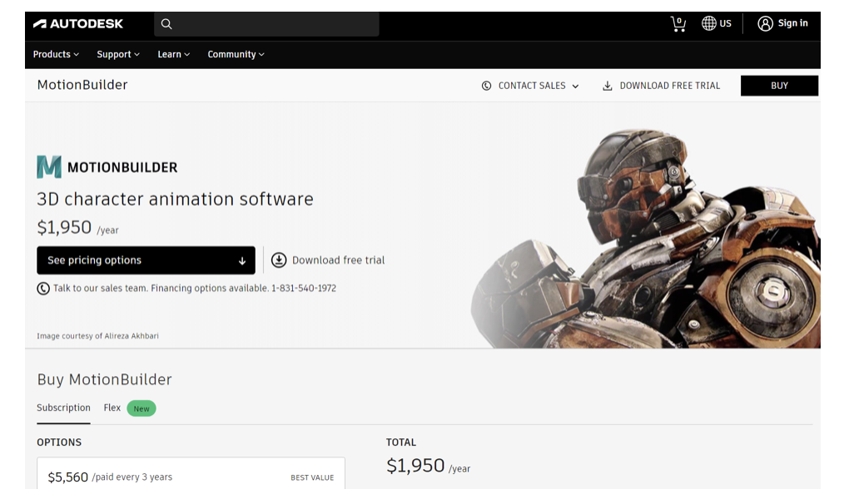The width and height of the screenshot is (849, 504).
Task: Click the clock icon beside Contact Sales
Action: [x=486, y=86]
